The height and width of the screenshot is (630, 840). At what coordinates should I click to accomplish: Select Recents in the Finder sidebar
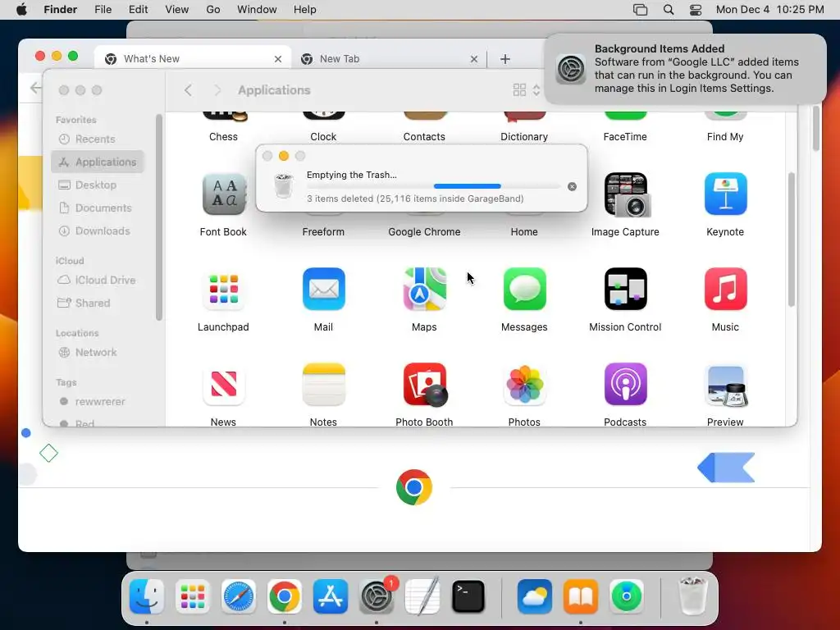pyautogui.click(x=98, y=139)
